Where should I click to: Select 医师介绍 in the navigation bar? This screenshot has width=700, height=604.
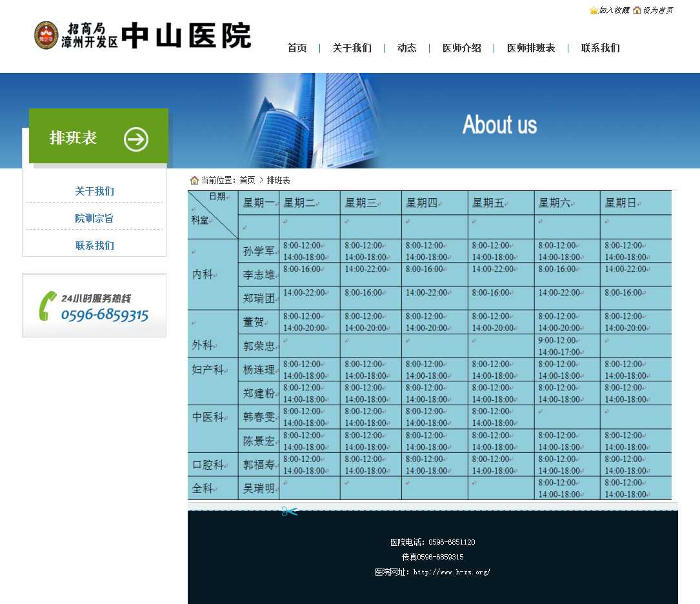[461, 48]
